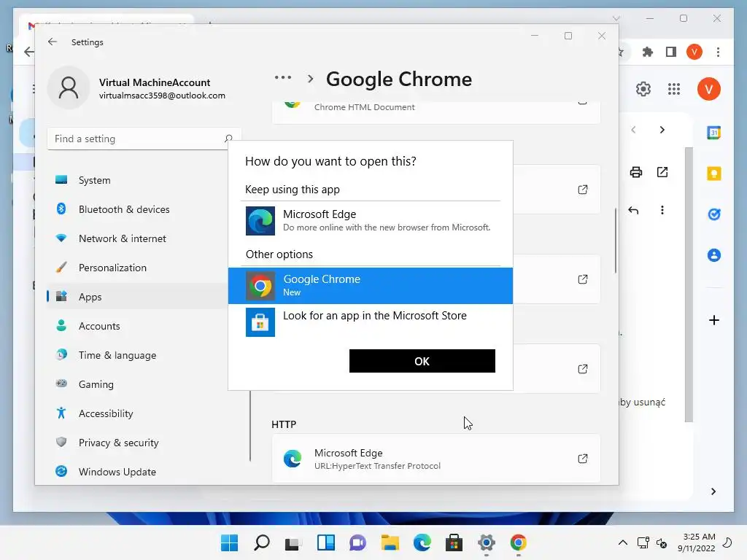Open the taskbar clock and date
This screenshot has width=747, height=560.
[696, 542]
